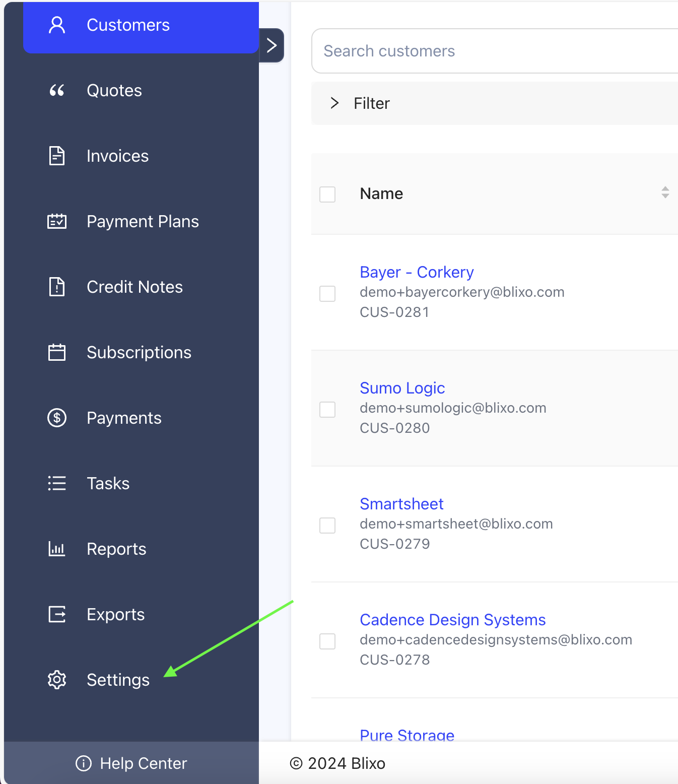Toggle the select-all checkbox beside Name
This screenshot has width=678, height=784.
[327, 194]
